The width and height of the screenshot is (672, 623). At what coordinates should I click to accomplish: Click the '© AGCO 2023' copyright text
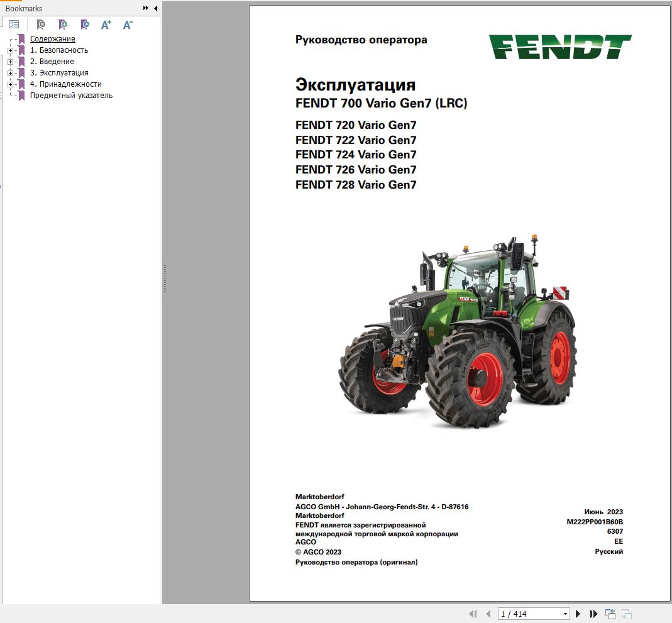tap(319, 552)
